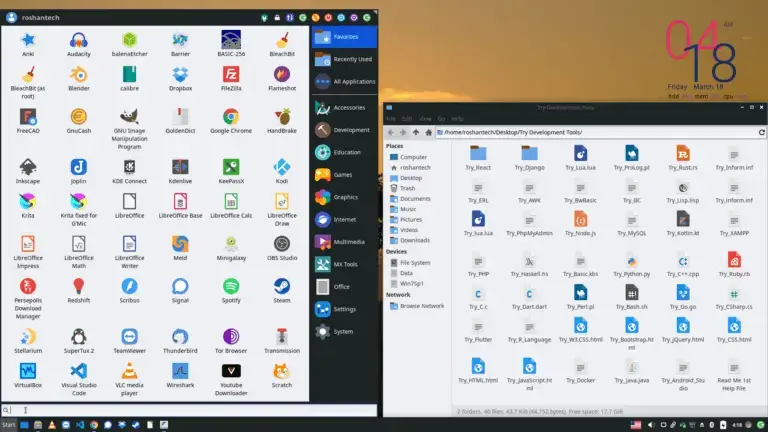Open the Development category
768x432 pixels.
344,130
